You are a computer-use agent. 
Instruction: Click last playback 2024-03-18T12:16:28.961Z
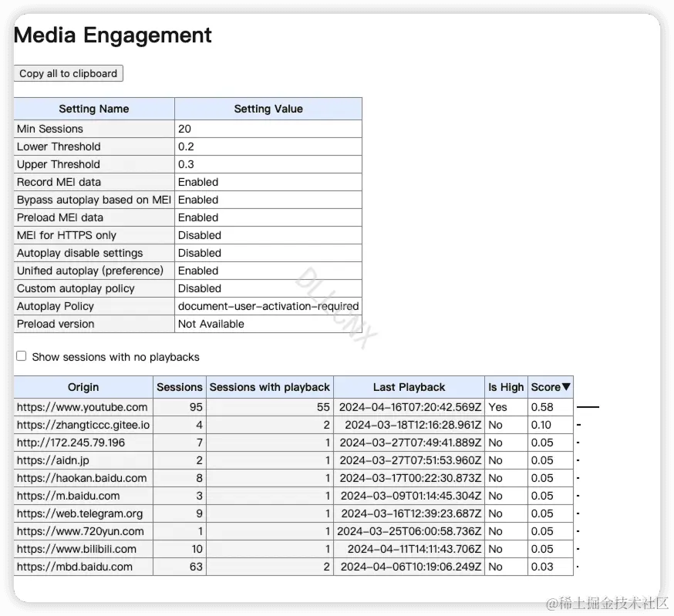click(413, 425)
